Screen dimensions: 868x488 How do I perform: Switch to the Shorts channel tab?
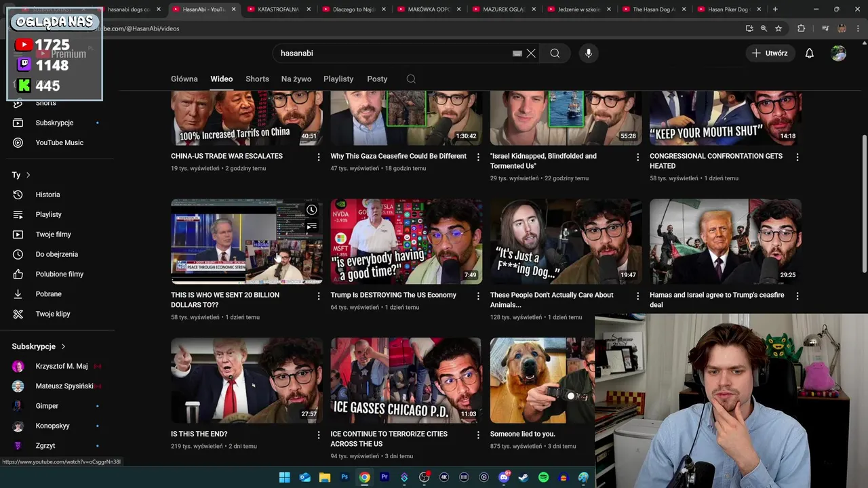(x=257, y=79)
